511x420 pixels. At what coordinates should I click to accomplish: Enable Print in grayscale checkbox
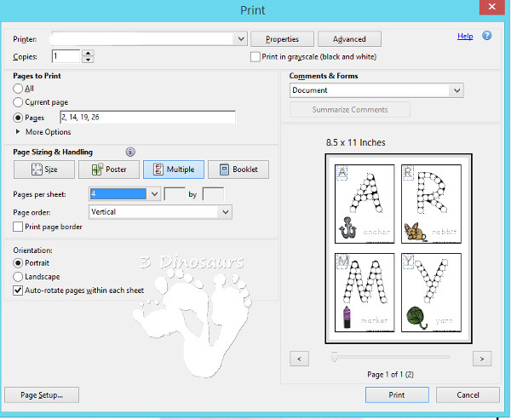255,57
